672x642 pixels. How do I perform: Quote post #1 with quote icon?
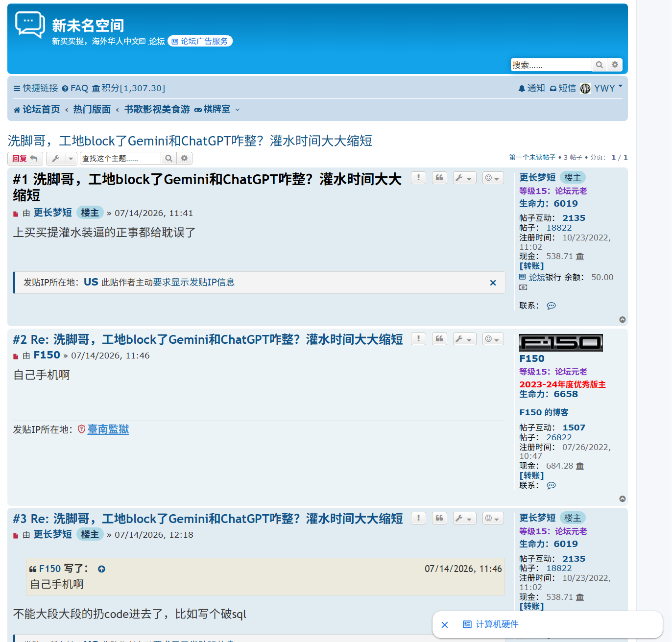[x=439, y=178]
